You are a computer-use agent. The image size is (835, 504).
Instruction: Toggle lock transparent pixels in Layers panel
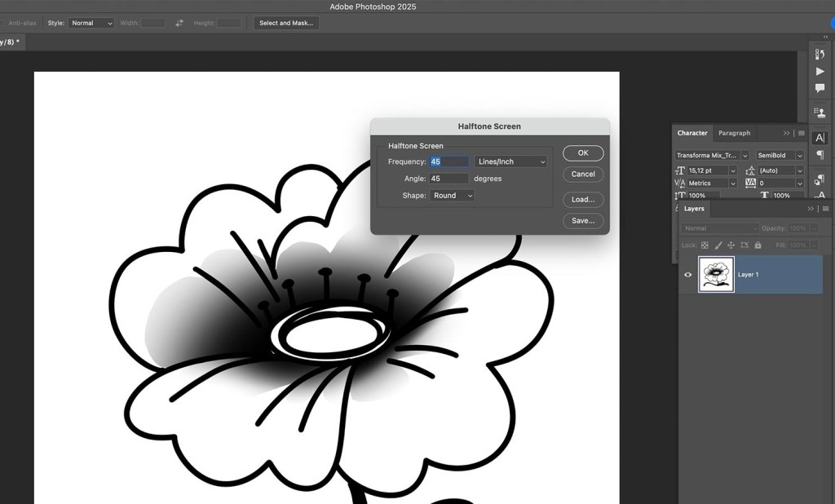(705, 245)
